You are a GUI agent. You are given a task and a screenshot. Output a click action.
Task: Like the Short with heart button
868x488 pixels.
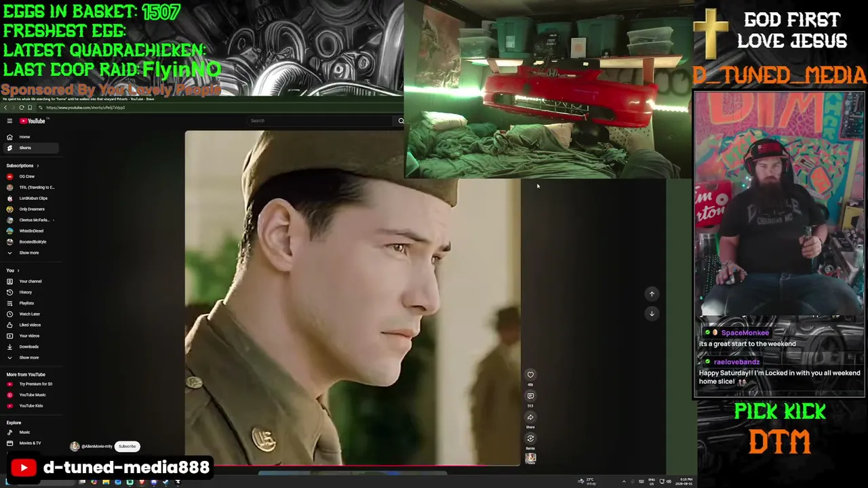(530, 375)
